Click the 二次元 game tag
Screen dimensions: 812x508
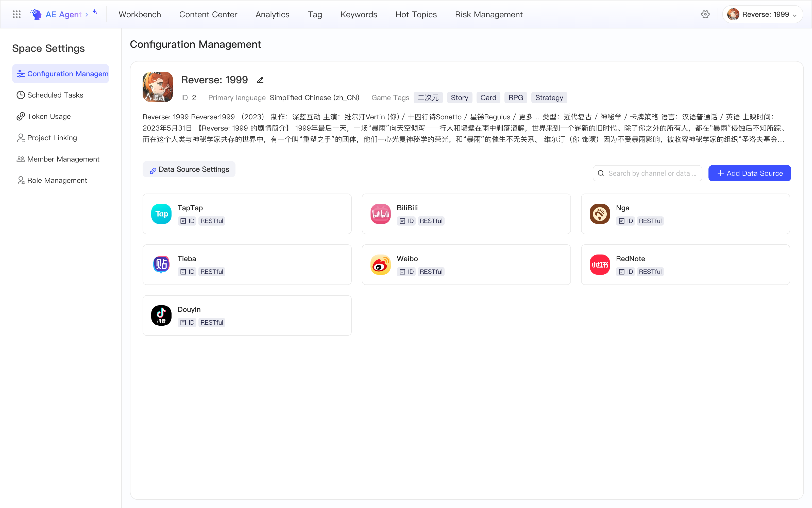428,98
